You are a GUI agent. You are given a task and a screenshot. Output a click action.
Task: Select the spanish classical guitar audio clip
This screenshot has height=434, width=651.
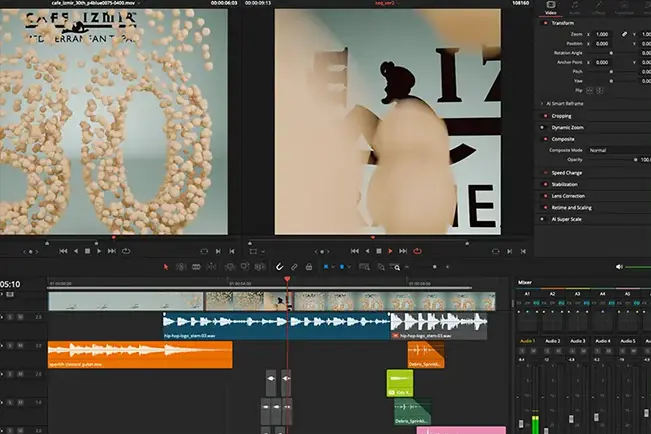tap(140, 355)
